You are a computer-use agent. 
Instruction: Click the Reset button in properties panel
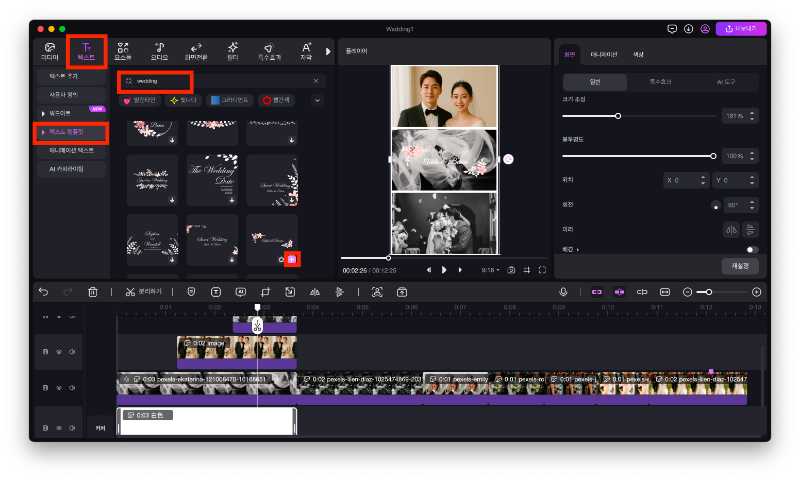point(741,266)
